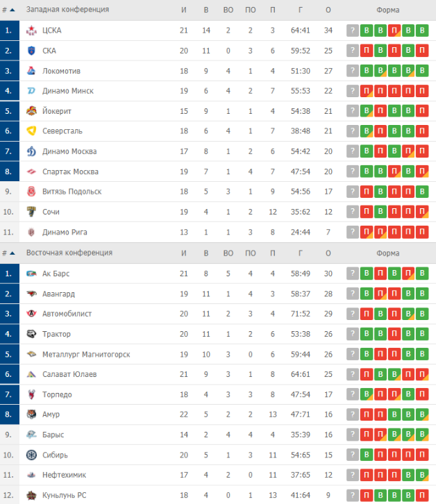This screenshot has height=504, width=436.
Task: Open the Авангард team link
Action: point(58,294)
